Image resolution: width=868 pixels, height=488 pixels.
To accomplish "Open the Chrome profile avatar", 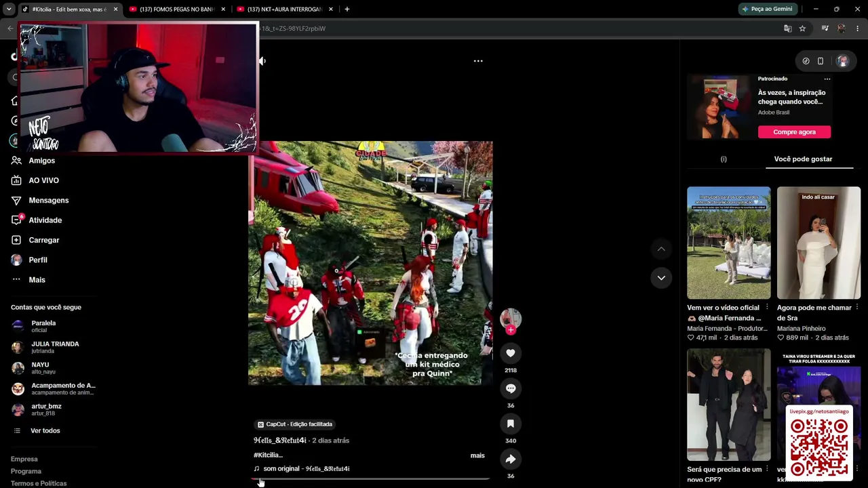I will (x=842, y=28).
